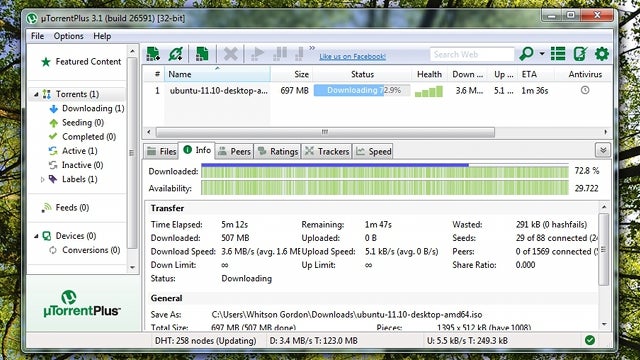
Task: Click the antivirus status icon for ubuntu
Action: (585, 90)
